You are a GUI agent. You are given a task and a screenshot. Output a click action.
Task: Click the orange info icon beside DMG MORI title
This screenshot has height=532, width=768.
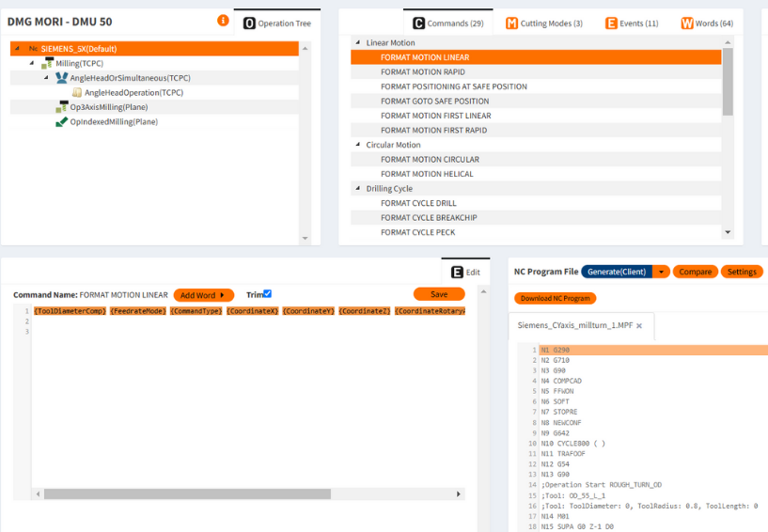pyautogui.click(x=223, y=20)
